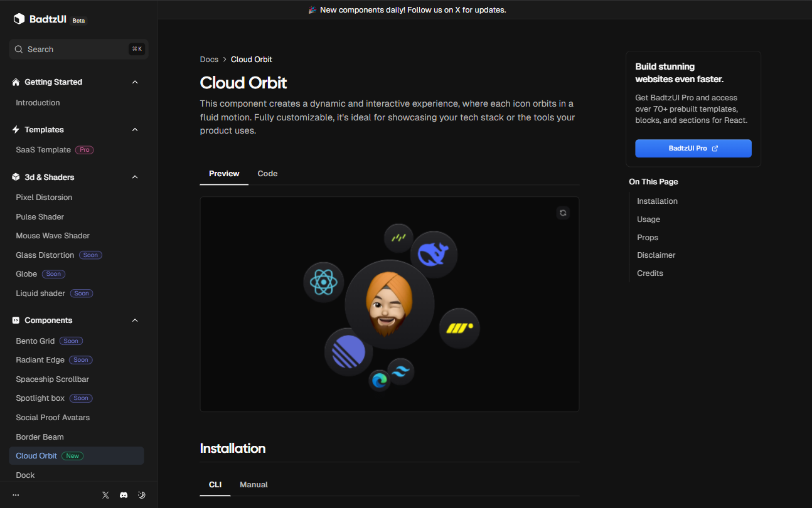The height and width of the screenshot is (508, 812).
Task: Click the Linear striped orbit icon
Action: [x=349, y=352]
